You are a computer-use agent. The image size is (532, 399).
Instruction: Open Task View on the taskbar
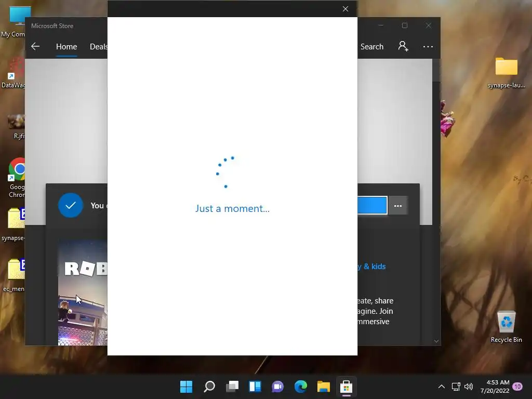tap(232, 387)
